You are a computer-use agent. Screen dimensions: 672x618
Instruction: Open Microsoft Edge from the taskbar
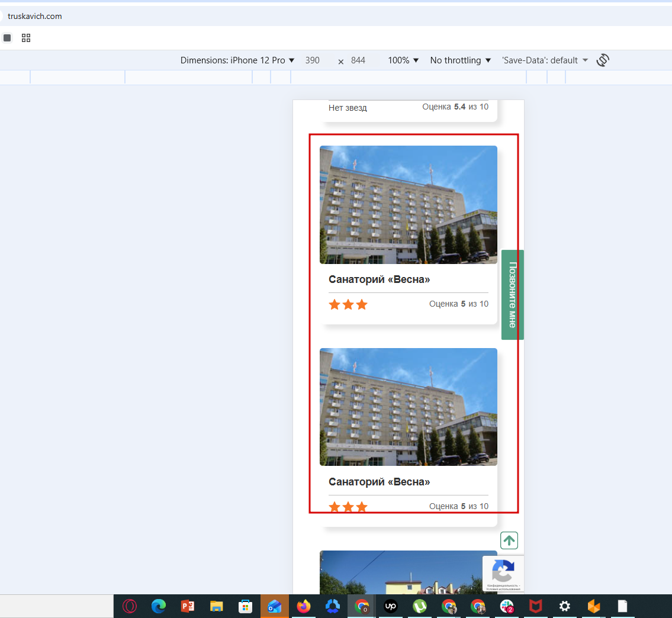coord(159,606)
